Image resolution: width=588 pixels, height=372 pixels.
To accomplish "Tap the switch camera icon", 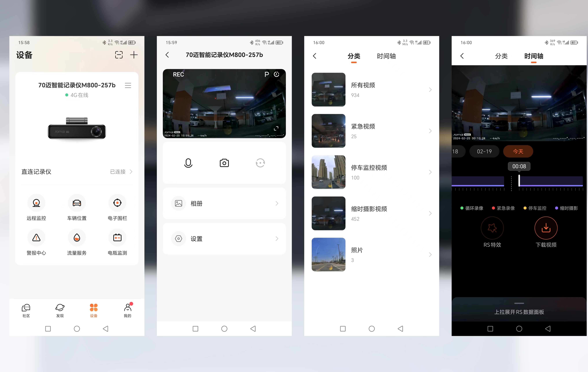I will (x=260, y=163).
